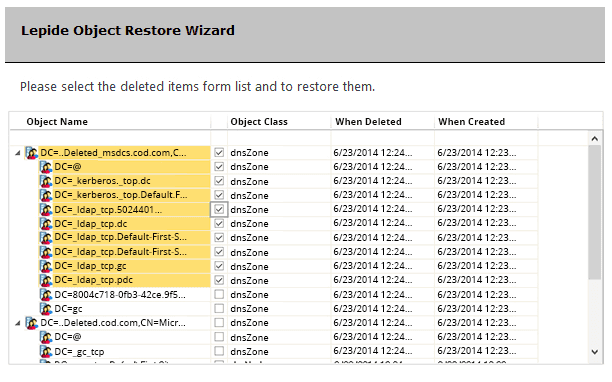Click the icon beside DC=_ldap_tcp.dc
The image size is (612, 382).
coord(46,224)
